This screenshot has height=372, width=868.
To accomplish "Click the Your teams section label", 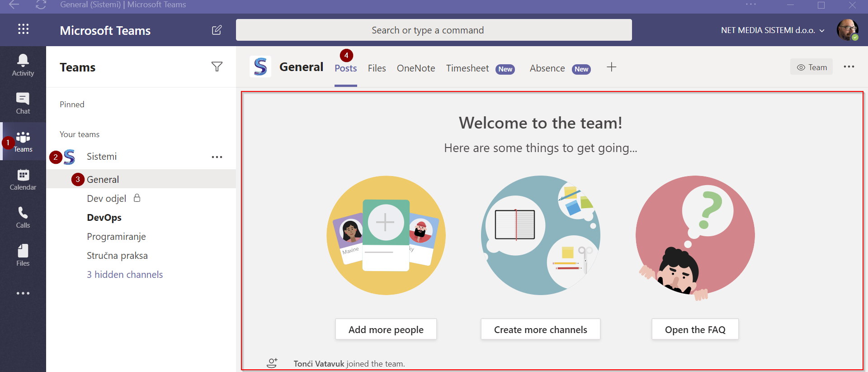I will pos(80,134).
